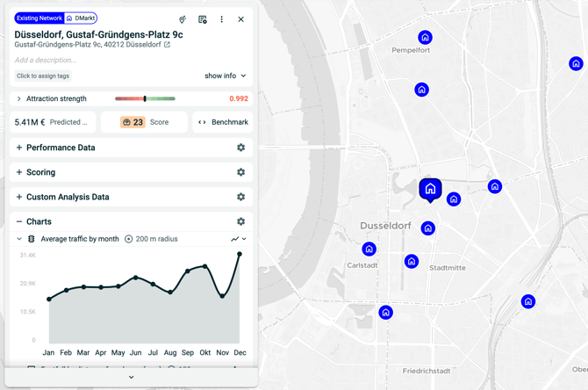
Task: Click the December data point on chart
Action: (x=240, y=254)
